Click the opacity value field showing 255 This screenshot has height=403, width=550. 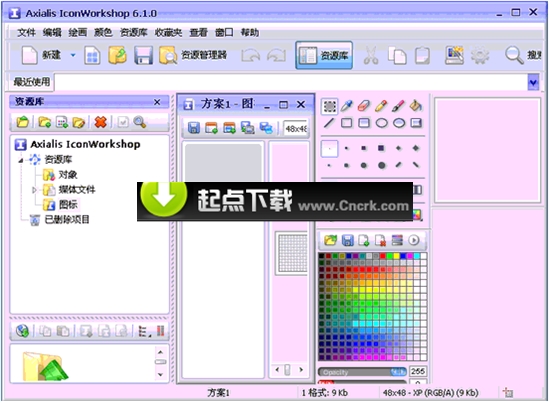(x=418, y=372)
